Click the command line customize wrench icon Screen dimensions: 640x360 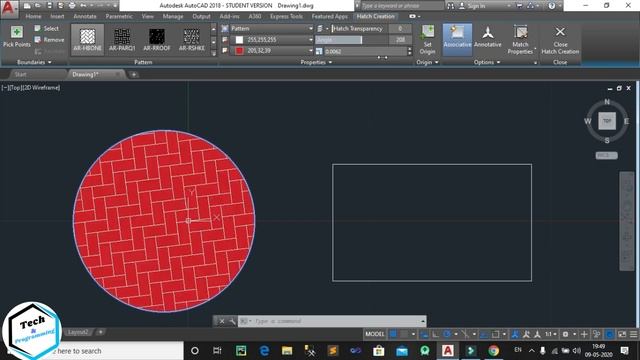(x=232, y=321)
